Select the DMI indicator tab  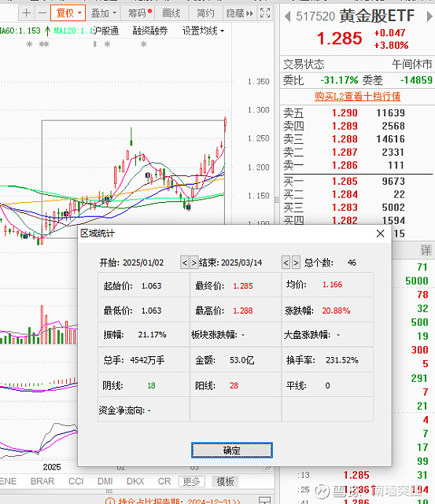click(x=105, y=481)
